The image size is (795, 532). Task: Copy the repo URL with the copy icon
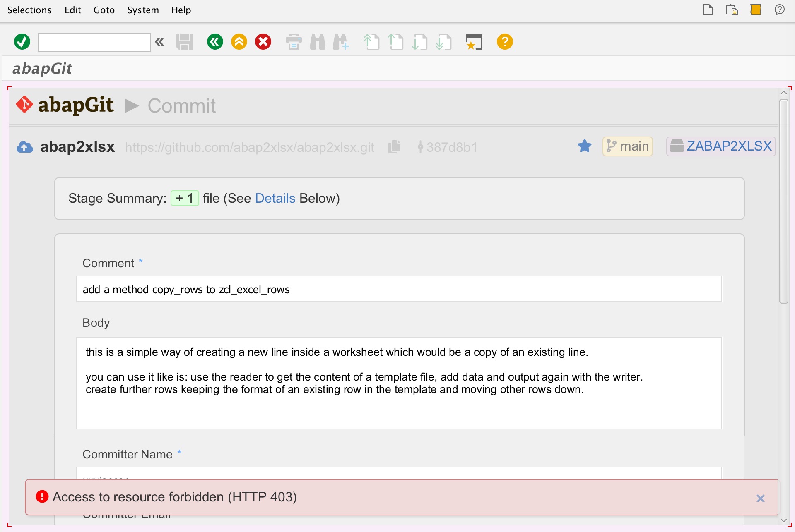394,147
